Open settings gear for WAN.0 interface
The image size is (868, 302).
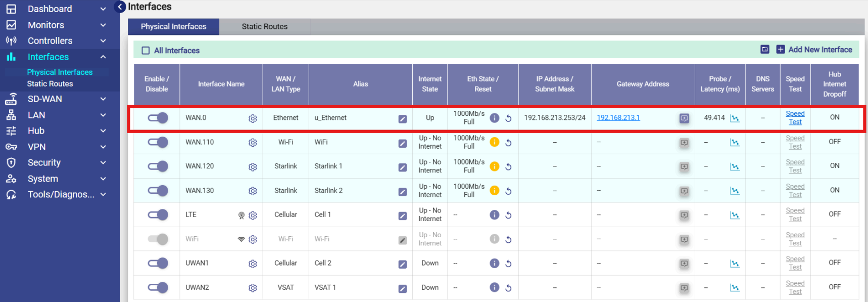point(253,118)
